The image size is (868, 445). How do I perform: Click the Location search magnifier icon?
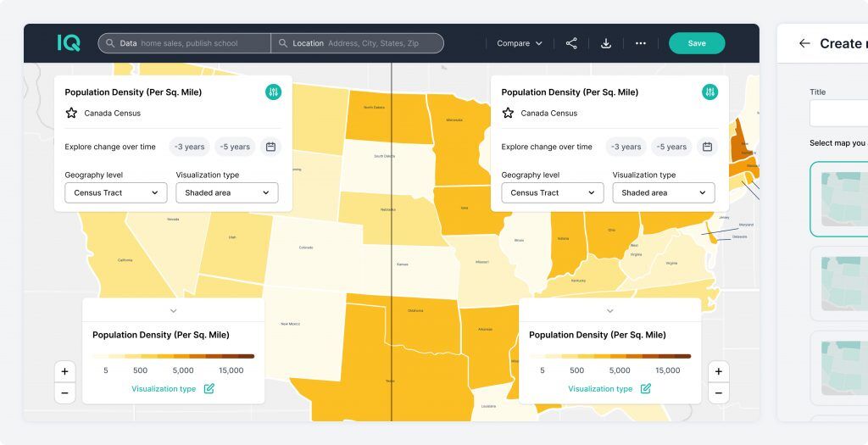283,43
